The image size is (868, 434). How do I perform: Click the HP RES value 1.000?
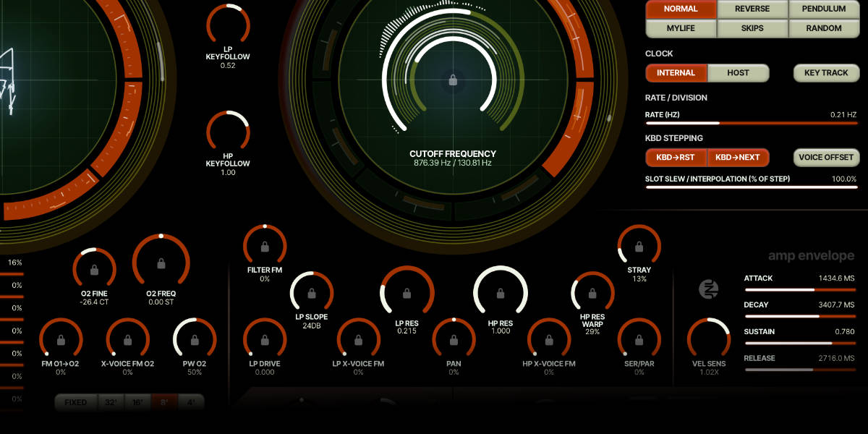[501, 331]
